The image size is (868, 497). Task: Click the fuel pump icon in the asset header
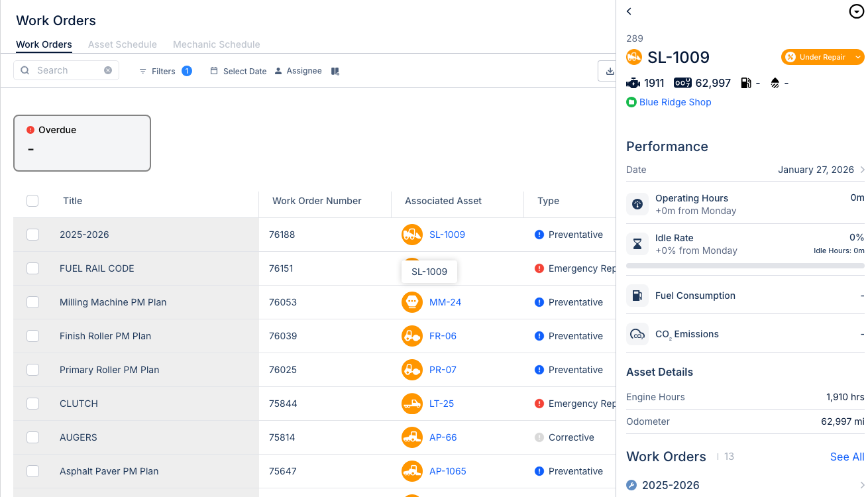click(746, 83)
